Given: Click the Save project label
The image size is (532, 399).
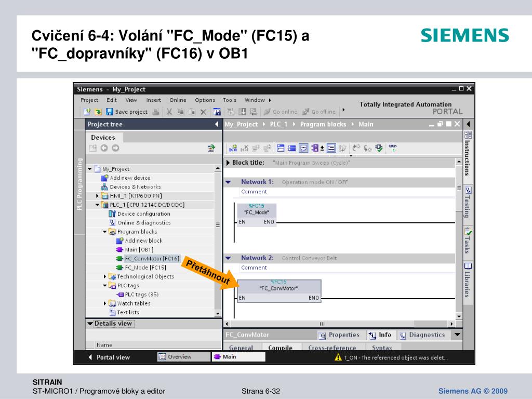Looking at the screenshot, I should (x=131, y=112).
